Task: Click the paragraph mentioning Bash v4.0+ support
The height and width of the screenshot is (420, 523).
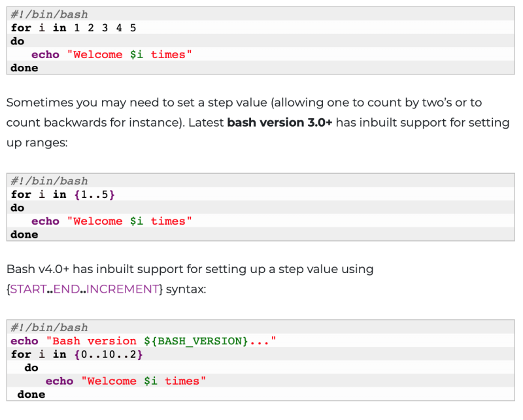Action: point(190,269)
